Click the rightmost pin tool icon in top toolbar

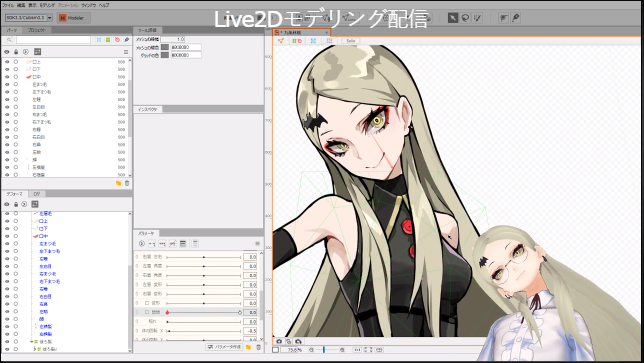click(516, 18)
